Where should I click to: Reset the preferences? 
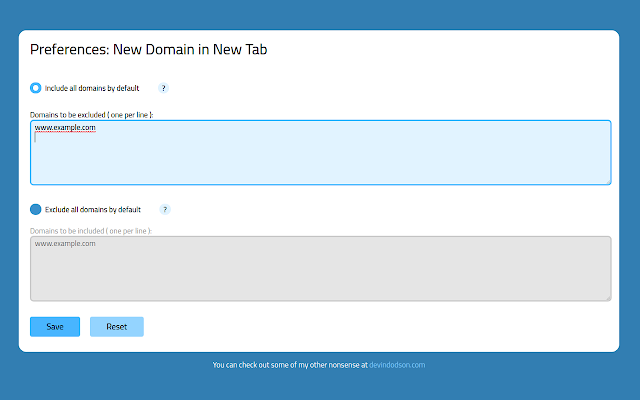[117, 327]
